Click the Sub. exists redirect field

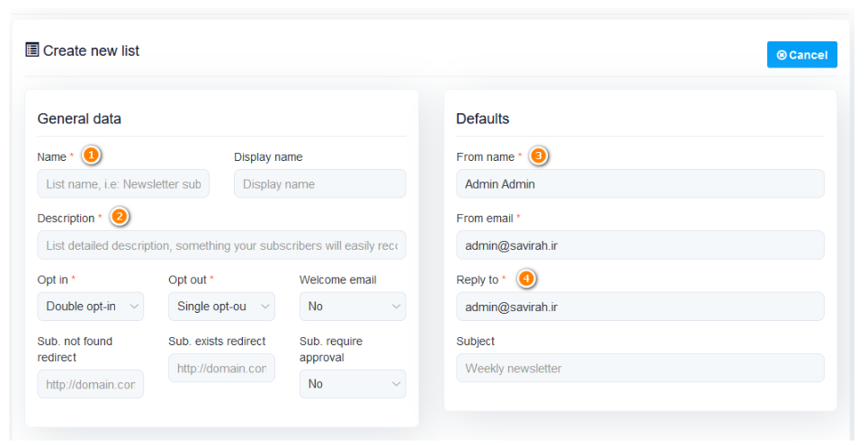pyautogui.click(x=221, y=368)
